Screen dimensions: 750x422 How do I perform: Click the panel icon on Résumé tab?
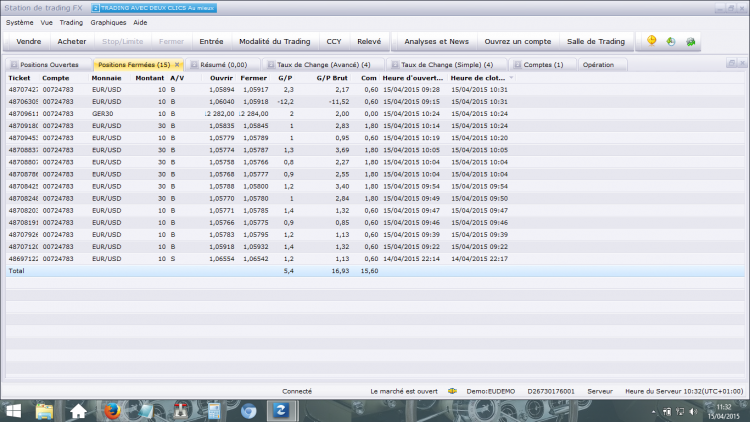tap(194, 65)
